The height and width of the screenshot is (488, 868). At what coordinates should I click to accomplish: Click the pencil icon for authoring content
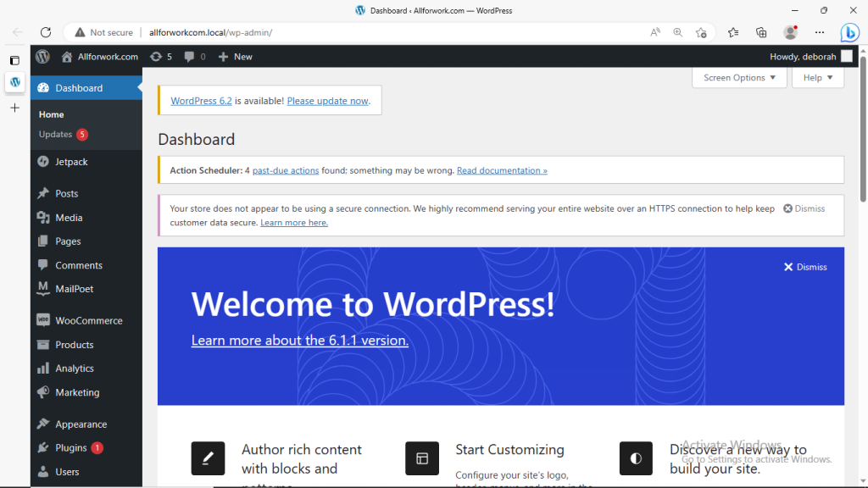[x=209, y=458]
